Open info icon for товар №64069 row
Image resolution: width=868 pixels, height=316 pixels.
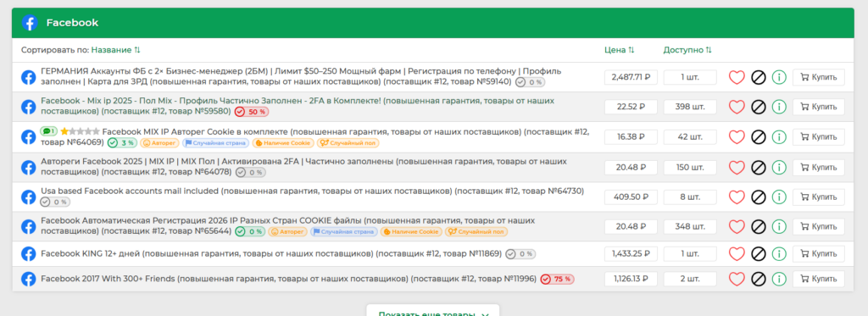pos(779,137)
